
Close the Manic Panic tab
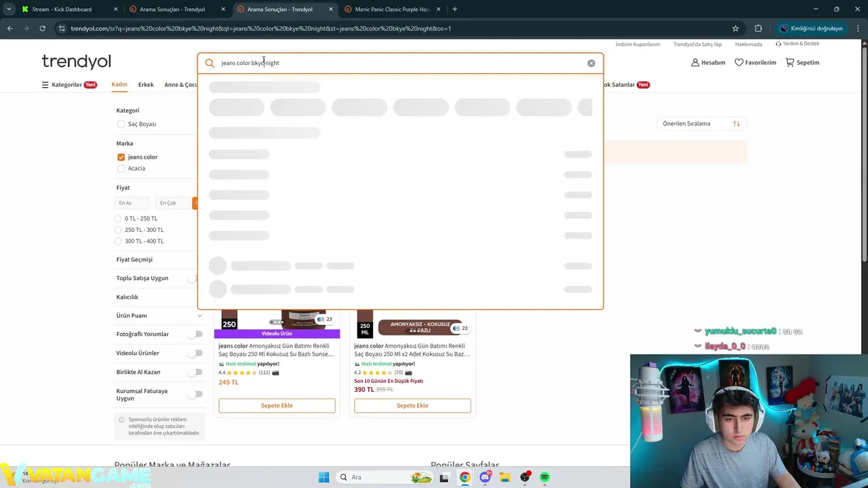point(439,9)
